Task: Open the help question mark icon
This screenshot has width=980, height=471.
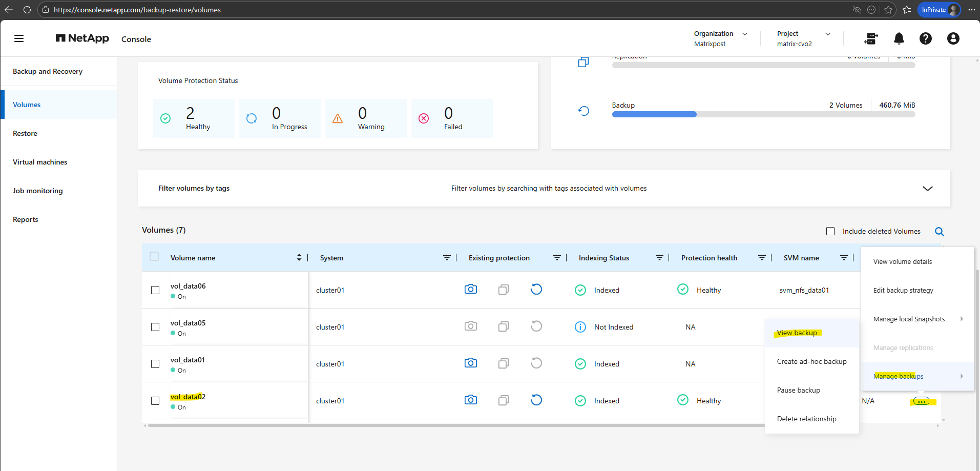Action: coord(925,38)
